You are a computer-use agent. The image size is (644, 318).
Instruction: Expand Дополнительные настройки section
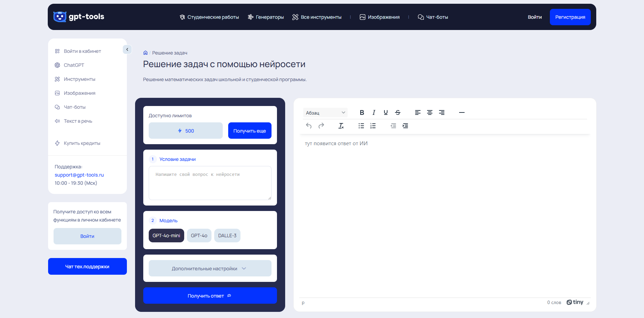(210, 269)
